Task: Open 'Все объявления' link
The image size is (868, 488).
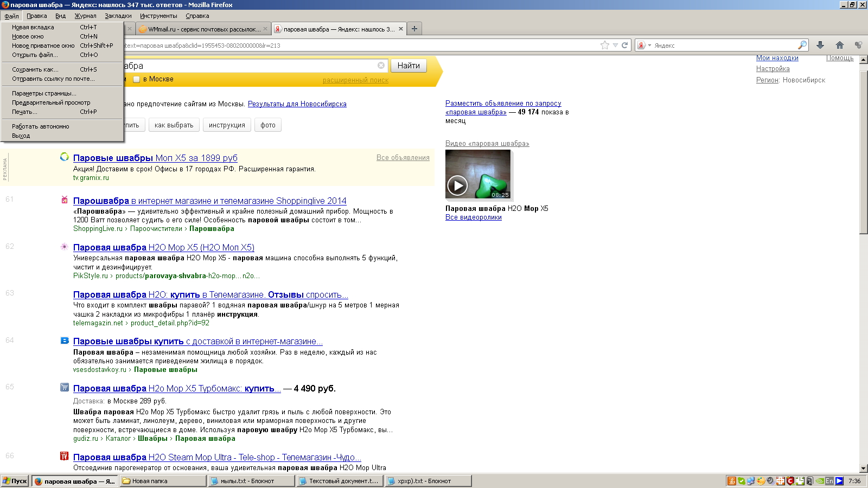Action: tap(403, 158)
